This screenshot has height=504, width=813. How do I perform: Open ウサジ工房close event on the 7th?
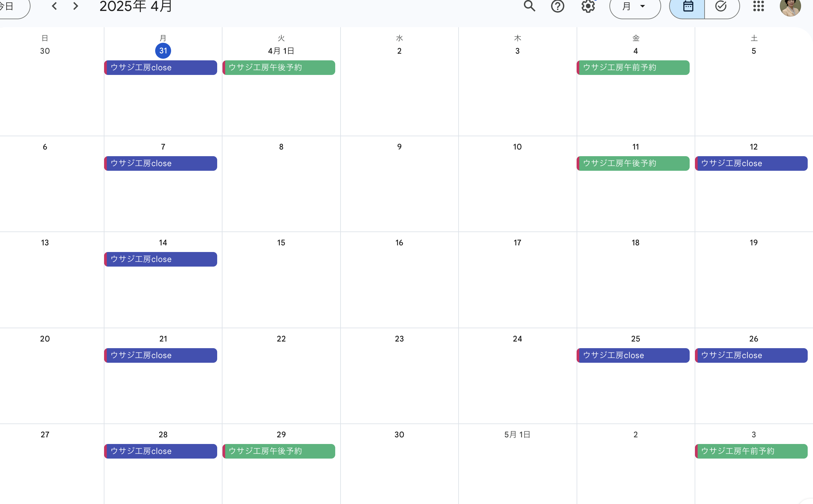[x=161, y=163]
